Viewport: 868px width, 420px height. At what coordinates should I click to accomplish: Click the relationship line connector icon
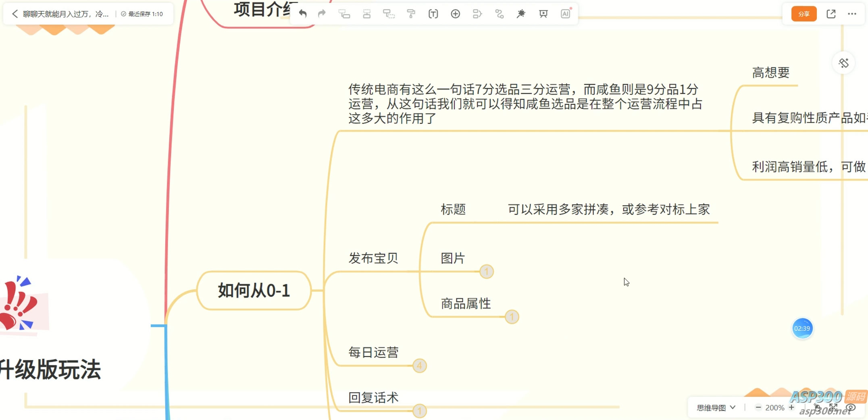(499, 14)
